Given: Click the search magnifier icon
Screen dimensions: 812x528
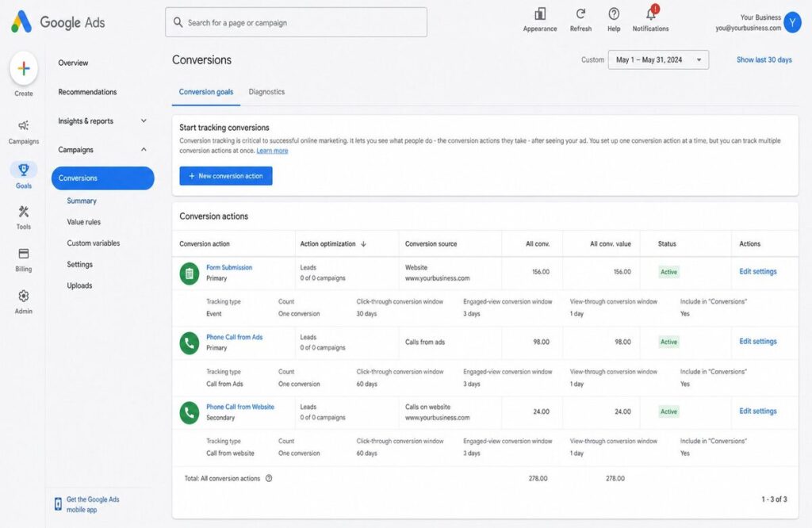Looking at the screenshot, I should [x=178, y=22].
